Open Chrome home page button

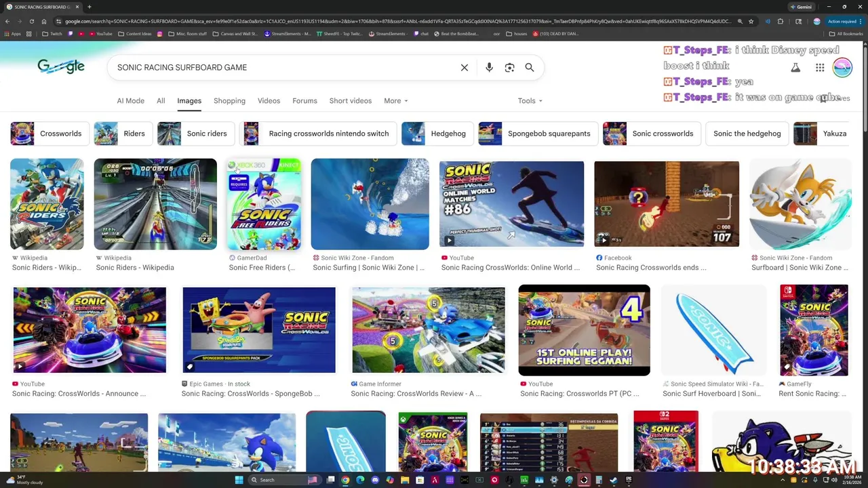point(43,21)
